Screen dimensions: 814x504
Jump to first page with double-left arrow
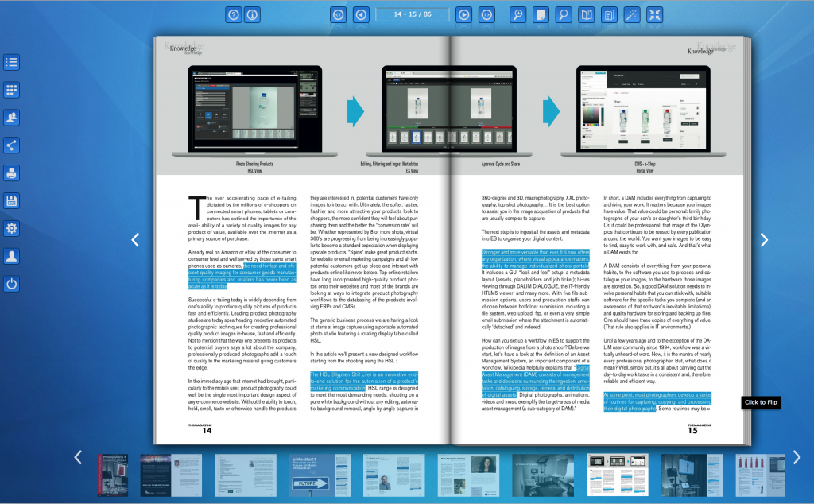coord(338,14)
